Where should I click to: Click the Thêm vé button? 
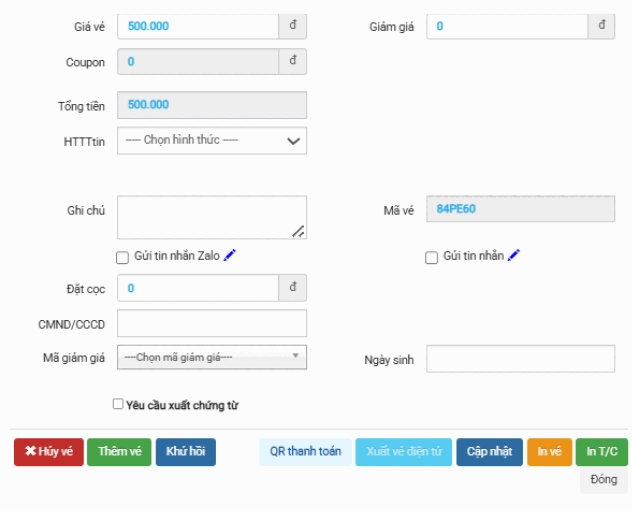119,452
